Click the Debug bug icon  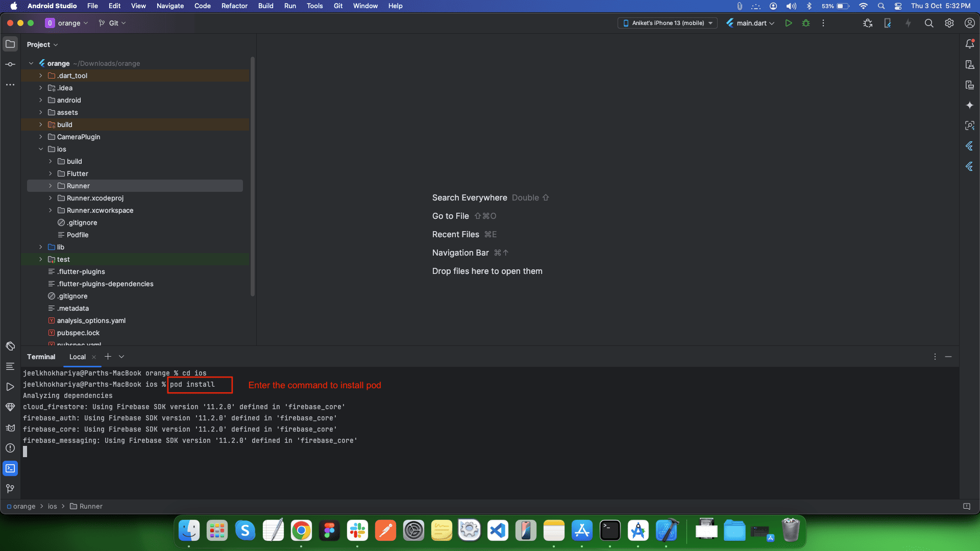pos(806,23)
